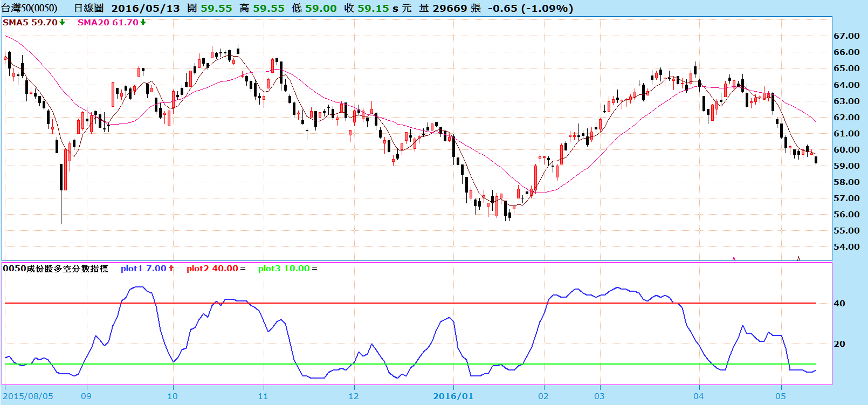Select the SMA20 61.70 legend label
The height and width of the screenshot is (405, 868).
coord(108,23)
